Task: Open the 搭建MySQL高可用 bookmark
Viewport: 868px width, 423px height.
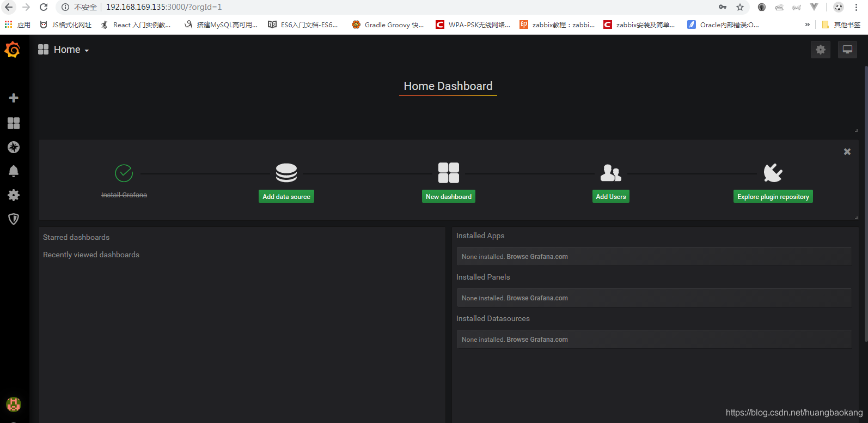Action: click(x=221, y=25)
